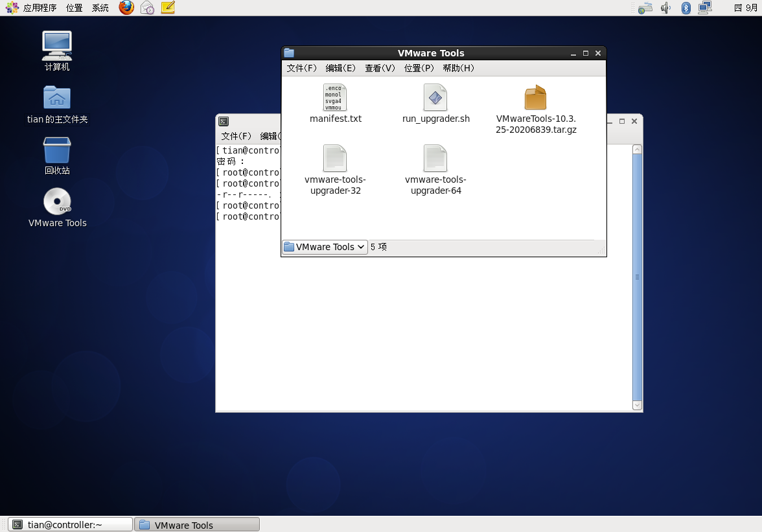762x532 pixels.
Task: Open the 系统 system menu in top panel
Action: (x=100, y=8)
